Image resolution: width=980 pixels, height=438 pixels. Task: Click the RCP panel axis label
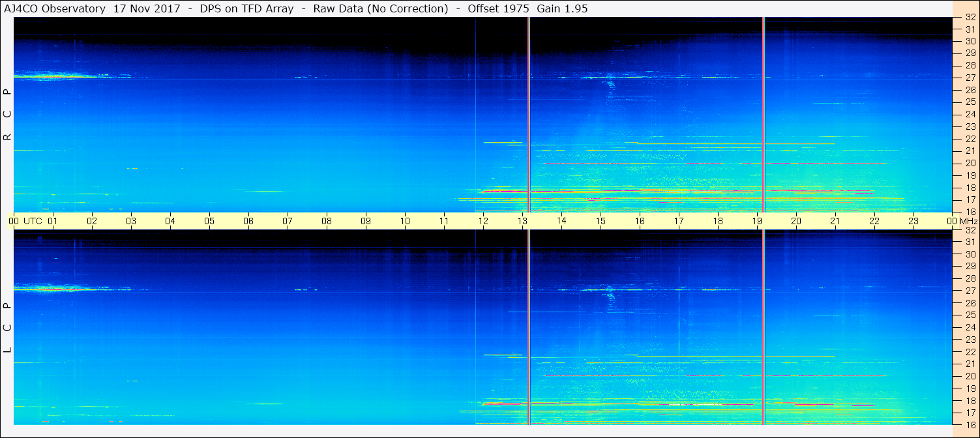click(8, 115)
